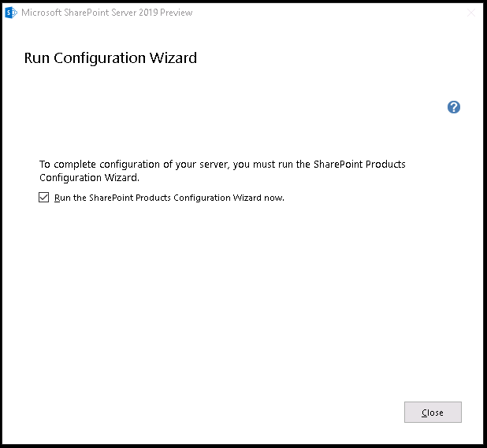
Task: Click the 'Run Configuration Wizard' heading
Action: (x=110, y=58)
